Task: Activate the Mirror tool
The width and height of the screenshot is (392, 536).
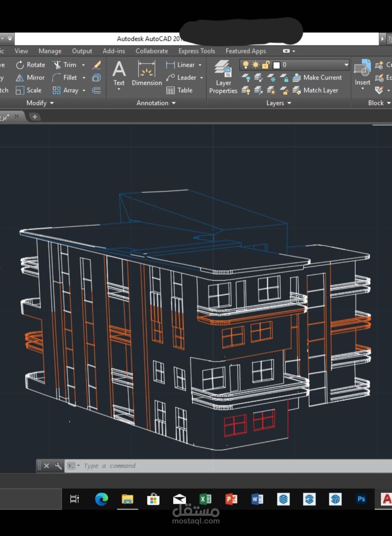Action: pyautogui.click(x=30, y=78)
